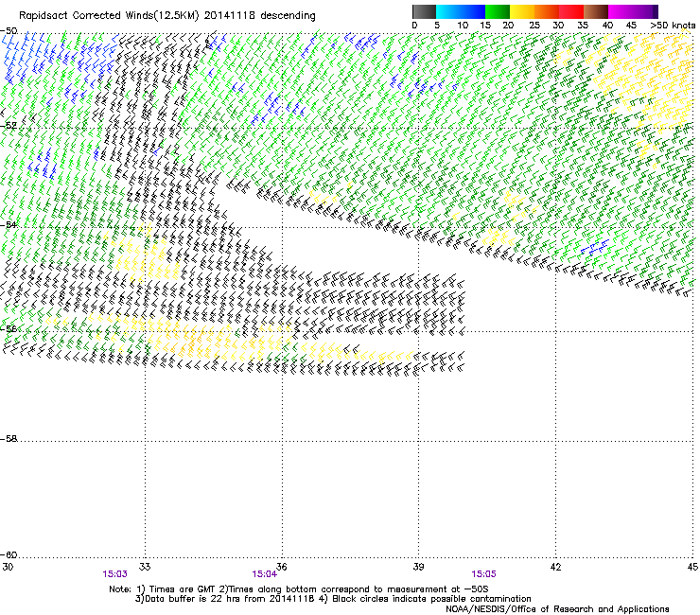The height and width of the screenshot is (615, 700).
Task: Click the 33 longitude axis label
Action: tap(145, 567)
